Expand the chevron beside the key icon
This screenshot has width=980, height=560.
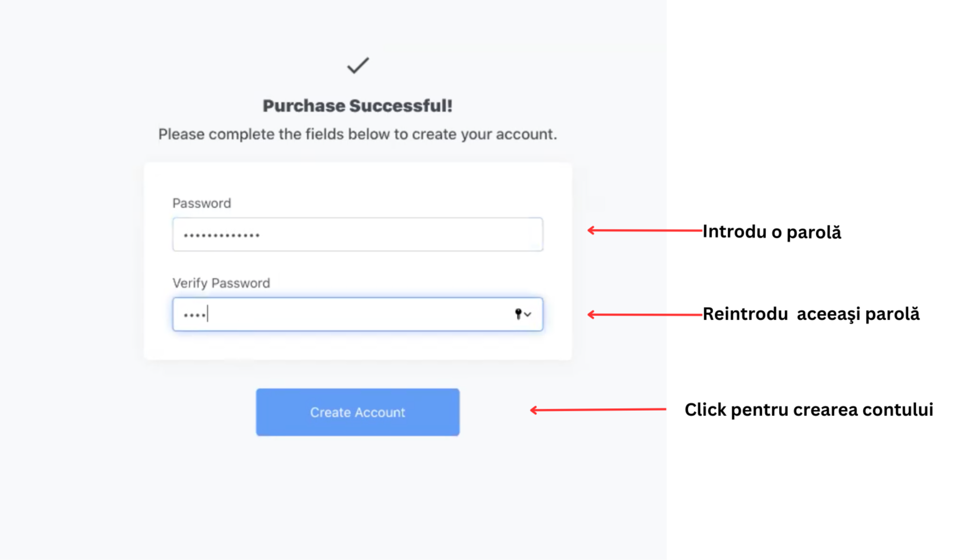coord(528,314)
